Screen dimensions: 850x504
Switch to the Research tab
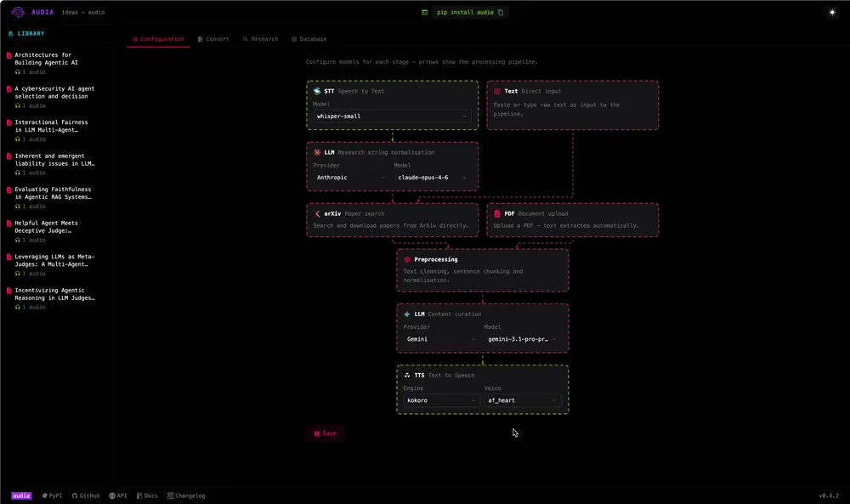pos(260,39)
